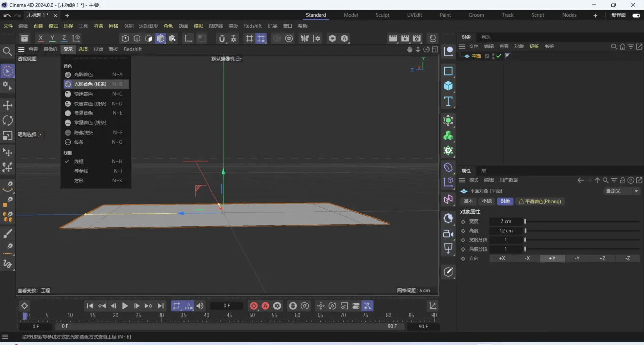Toggle the new interface switch at top right
Viewport: 644px width, 345px height.
pos(636,15)
